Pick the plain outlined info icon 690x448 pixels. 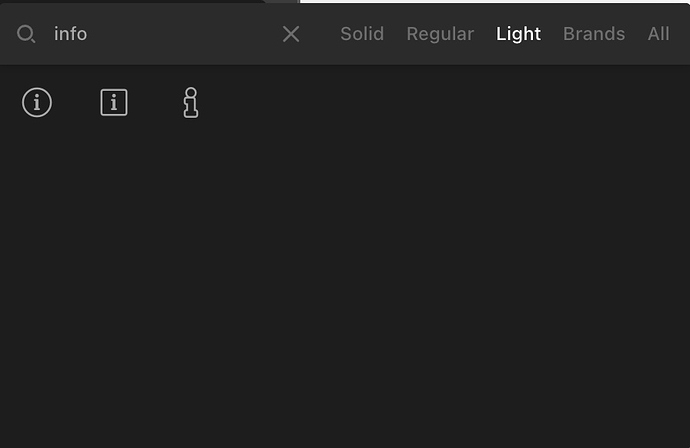[191, 103]
